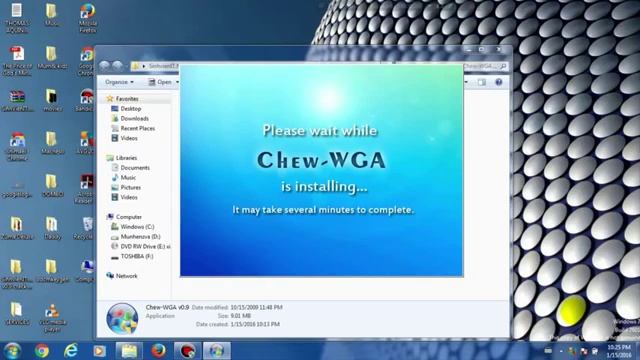Click the Windows Start button
The height and width of the screenshot is (360, 640).
coord(12,351)
